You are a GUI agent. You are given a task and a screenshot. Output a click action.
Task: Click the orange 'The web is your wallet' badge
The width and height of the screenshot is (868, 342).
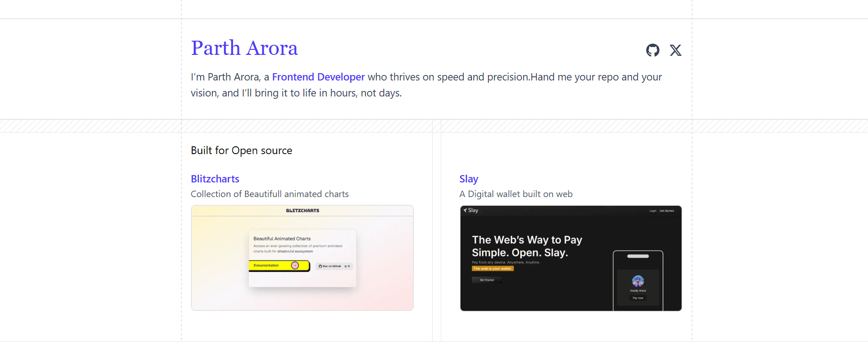[x=492, y=269]
